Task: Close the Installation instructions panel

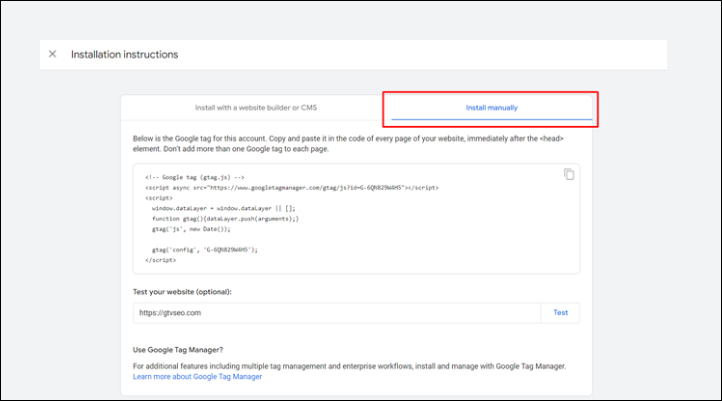Action: click(52, 54)
